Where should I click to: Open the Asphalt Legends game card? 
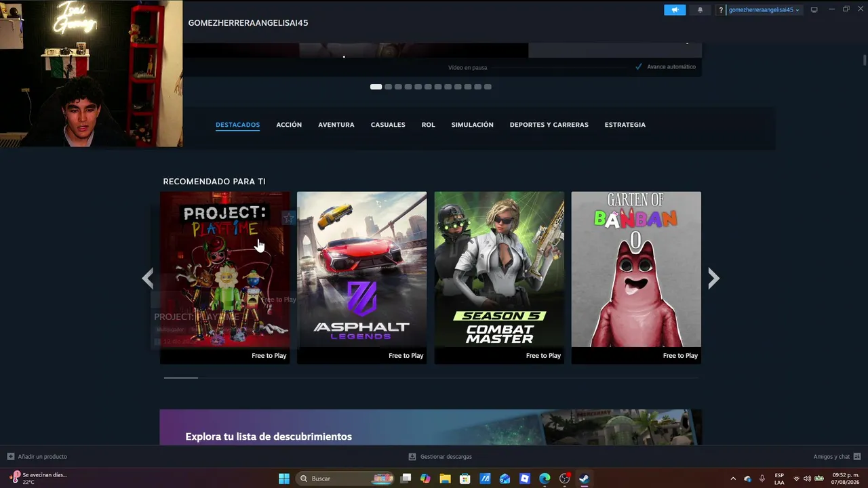tap(362, 278)
